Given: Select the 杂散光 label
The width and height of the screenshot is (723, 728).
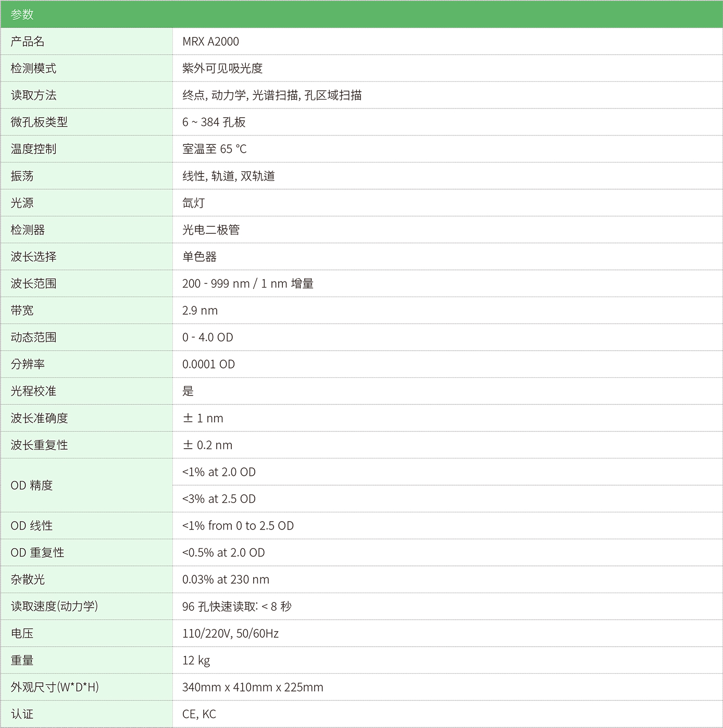Looking at the screenshot, I should (x=28, y=579).
